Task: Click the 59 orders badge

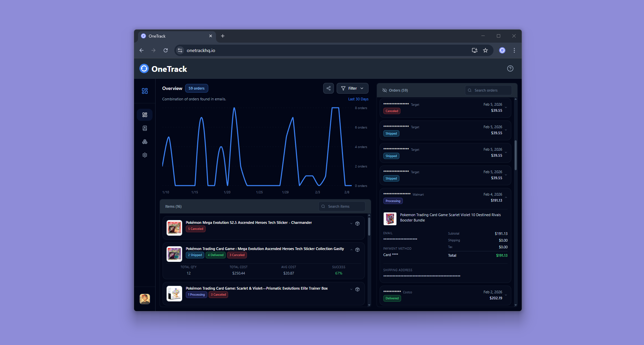Action: coord(197,88)
